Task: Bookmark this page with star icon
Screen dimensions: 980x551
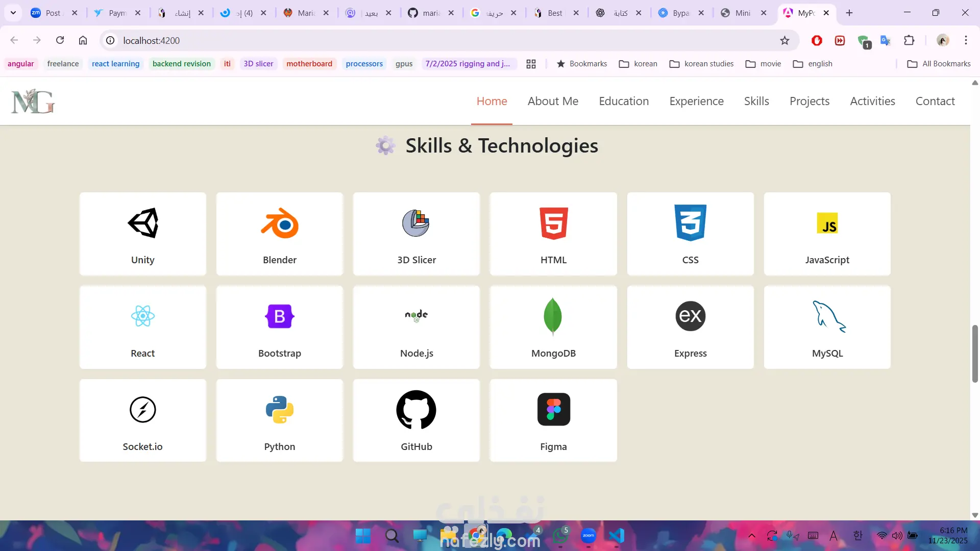Action: [x=785, y=41]
